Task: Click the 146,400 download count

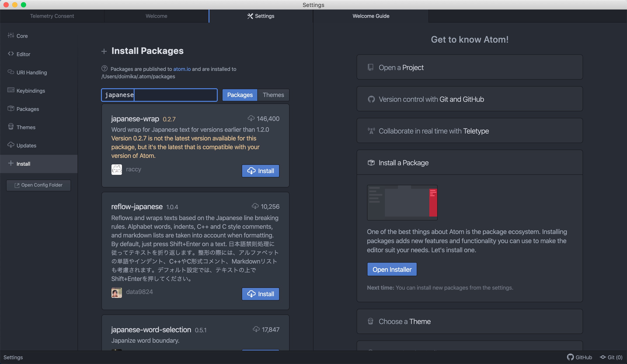Action: click(268, 119)
